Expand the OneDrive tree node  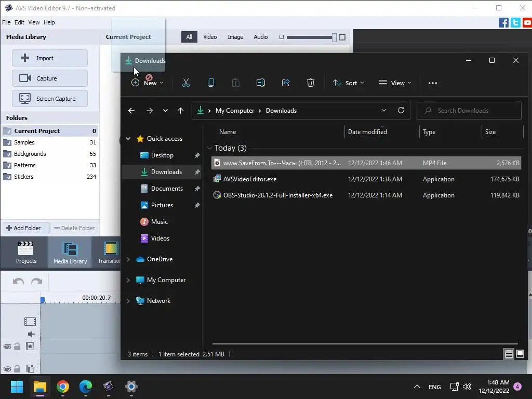[x=128, y=259]
